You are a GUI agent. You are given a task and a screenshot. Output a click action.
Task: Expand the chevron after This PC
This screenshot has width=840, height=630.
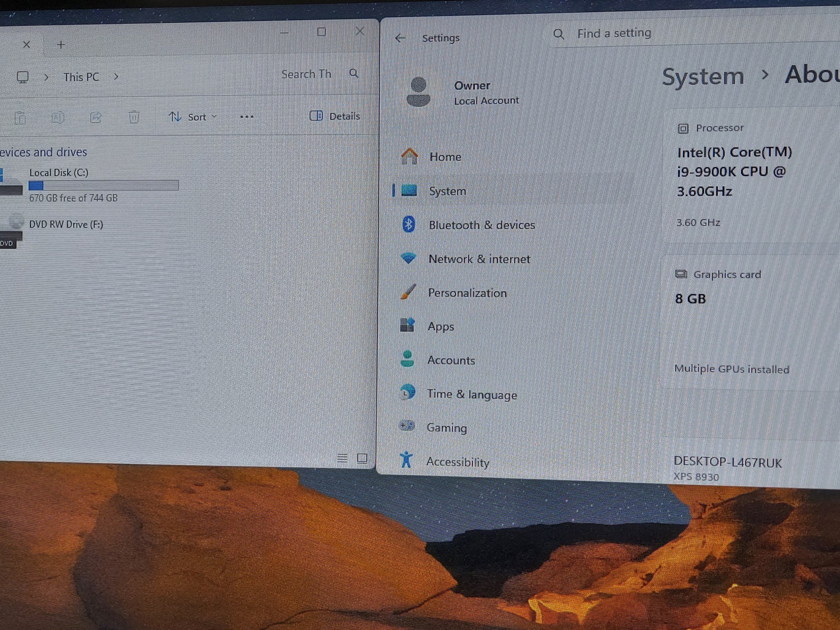click(116, 76)
